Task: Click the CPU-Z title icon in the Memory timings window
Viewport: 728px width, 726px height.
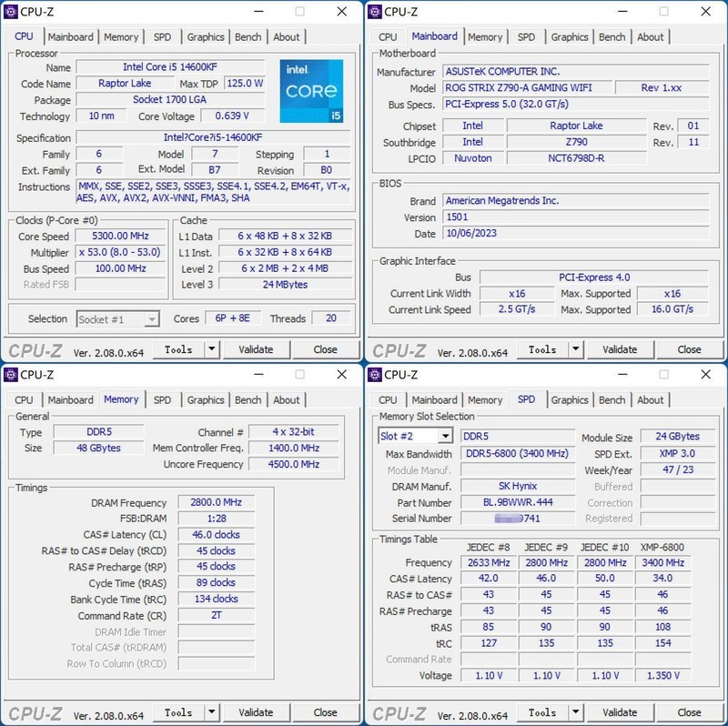Action: [x=10, y=374]
